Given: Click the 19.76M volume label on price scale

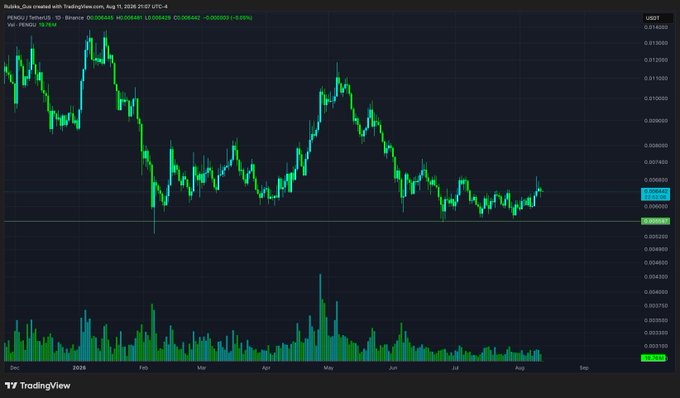Looking at the screenshot, I should tap(653, 358).
